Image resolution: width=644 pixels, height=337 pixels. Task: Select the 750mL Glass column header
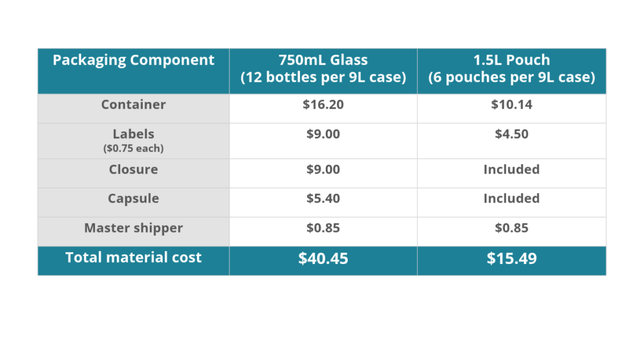coord(323,71)
